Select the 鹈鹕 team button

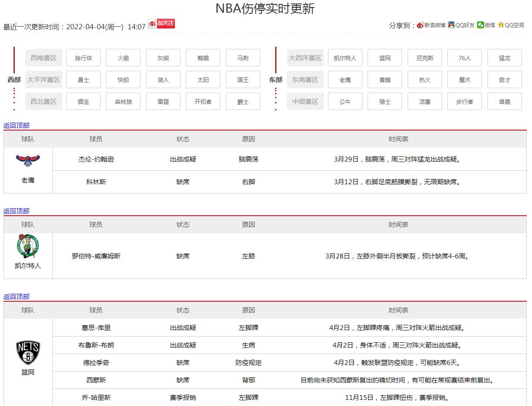[203, 58]
